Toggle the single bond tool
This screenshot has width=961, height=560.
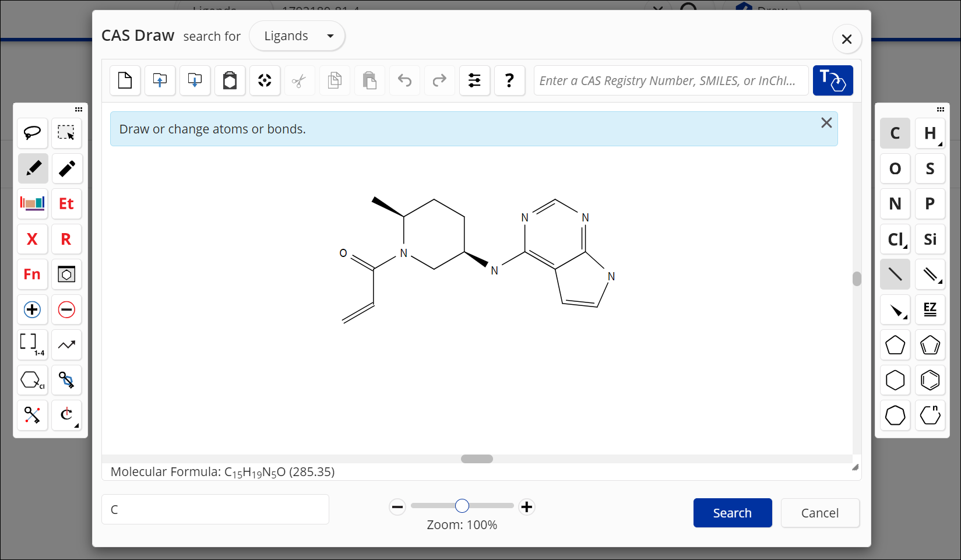[x=895, y=274]
